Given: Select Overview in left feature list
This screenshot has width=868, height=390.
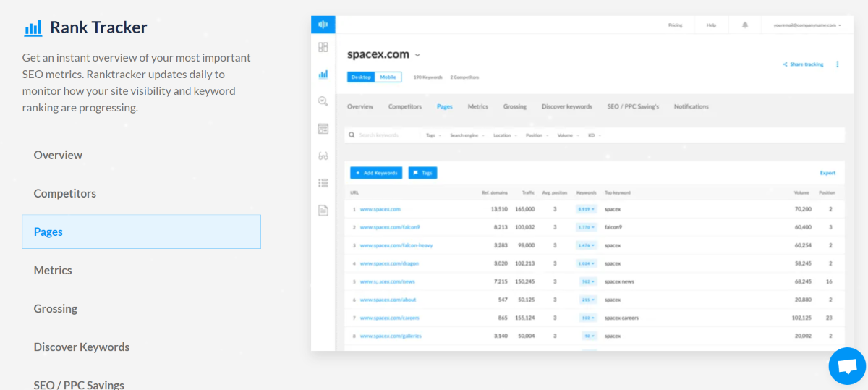Looking at the screenshot, I should coord(58,155).
